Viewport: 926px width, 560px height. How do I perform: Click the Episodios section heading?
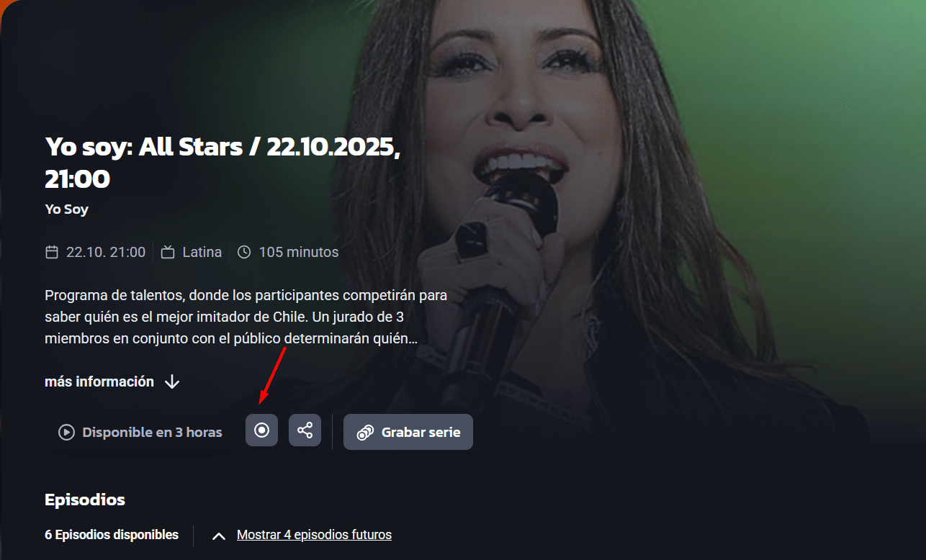tap(85, 500)
